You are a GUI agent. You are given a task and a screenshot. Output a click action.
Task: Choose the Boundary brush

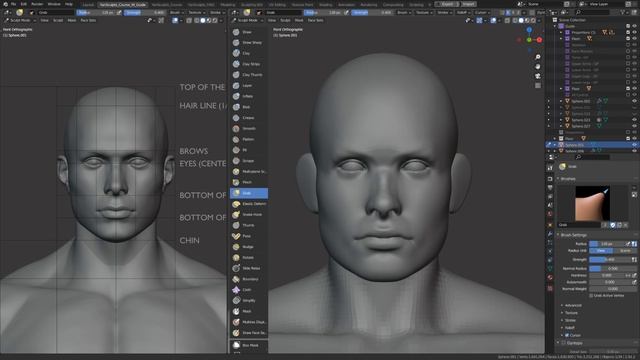(x=249, y=279)
